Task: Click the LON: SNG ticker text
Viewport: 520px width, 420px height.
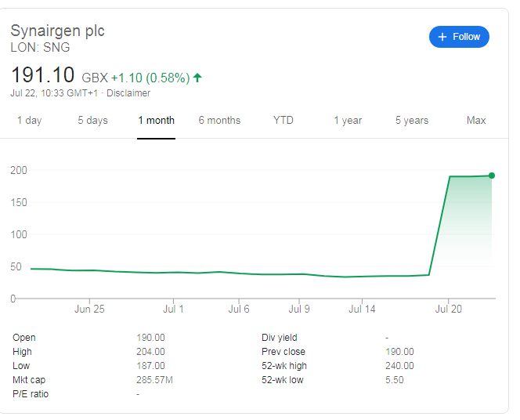Action: (x=40, y=47)
